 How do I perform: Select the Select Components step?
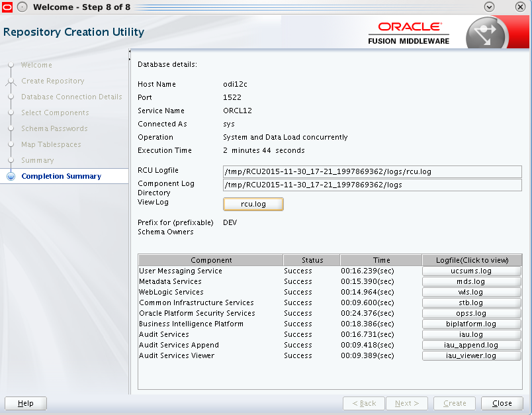pos(55,113)
